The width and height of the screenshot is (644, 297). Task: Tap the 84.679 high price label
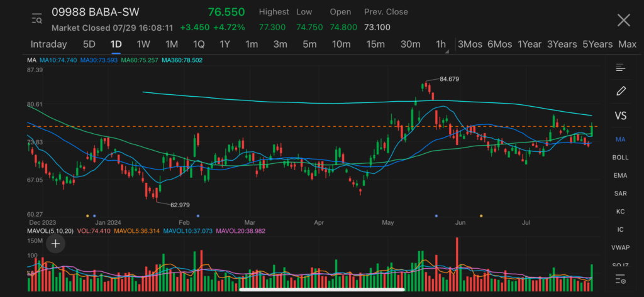coord(449,78)
